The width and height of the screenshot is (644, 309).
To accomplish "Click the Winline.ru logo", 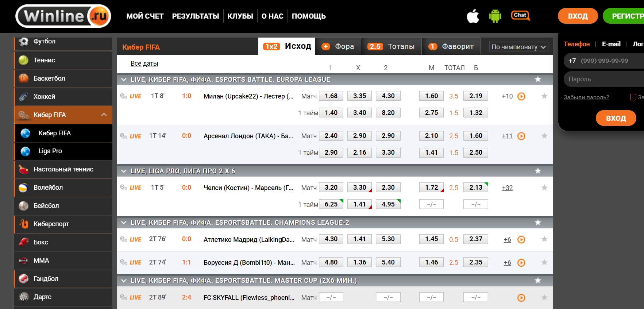I will click(63, 16).
